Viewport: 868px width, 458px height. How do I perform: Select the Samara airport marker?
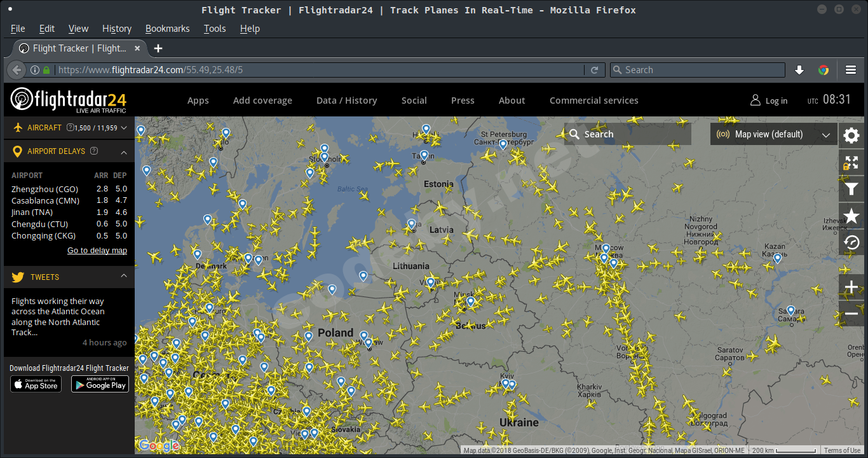[791, 310]
